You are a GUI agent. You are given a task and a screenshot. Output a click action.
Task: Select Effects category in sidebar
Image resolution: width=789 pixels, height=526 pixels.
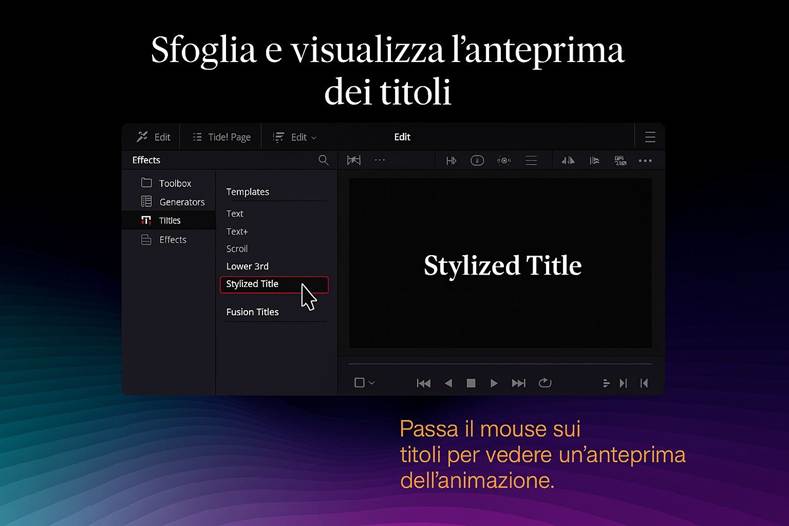point(169,240)
